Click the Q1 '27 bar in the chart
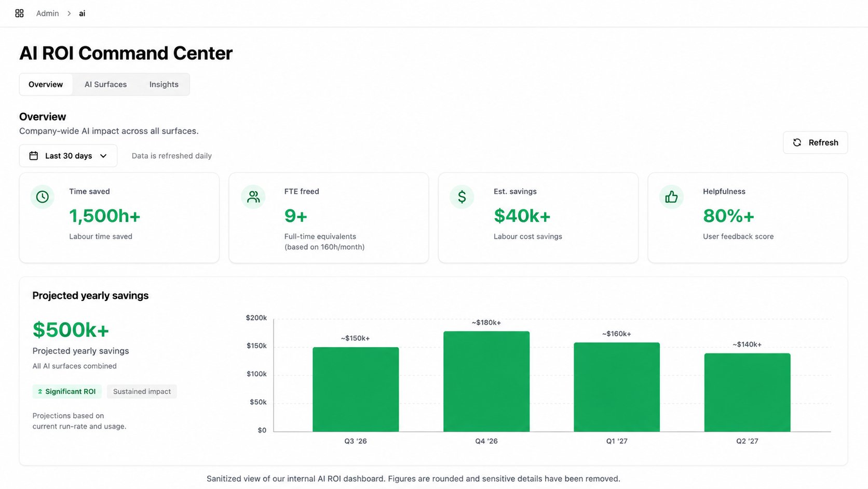The height and width of the screenshot is (489, 868). pyautogui.click(x=617, y=387)
